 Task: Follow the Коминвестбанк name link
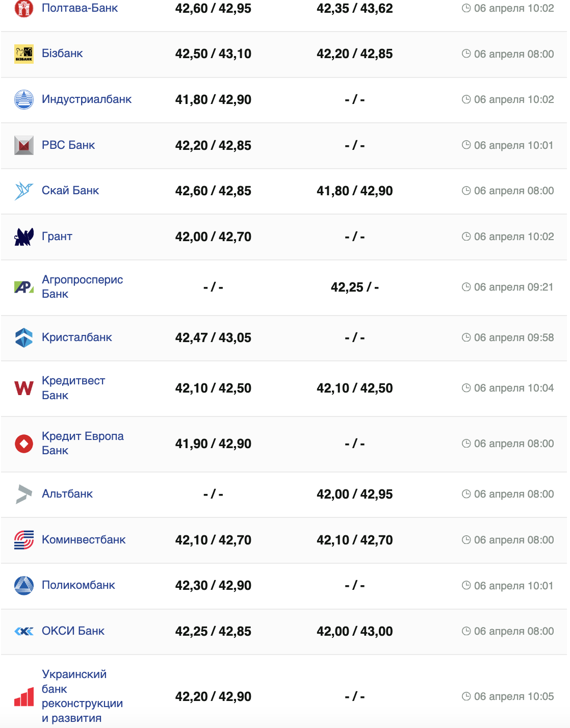84,539
